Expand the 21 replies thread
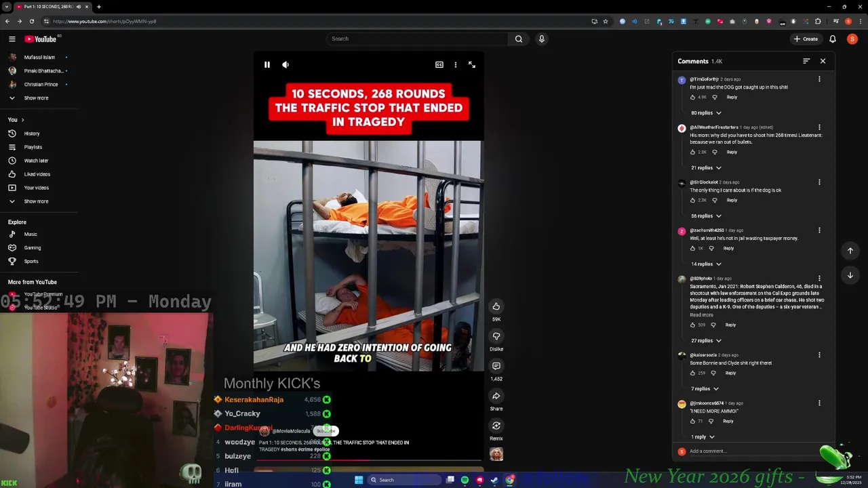 coord(706,168)
